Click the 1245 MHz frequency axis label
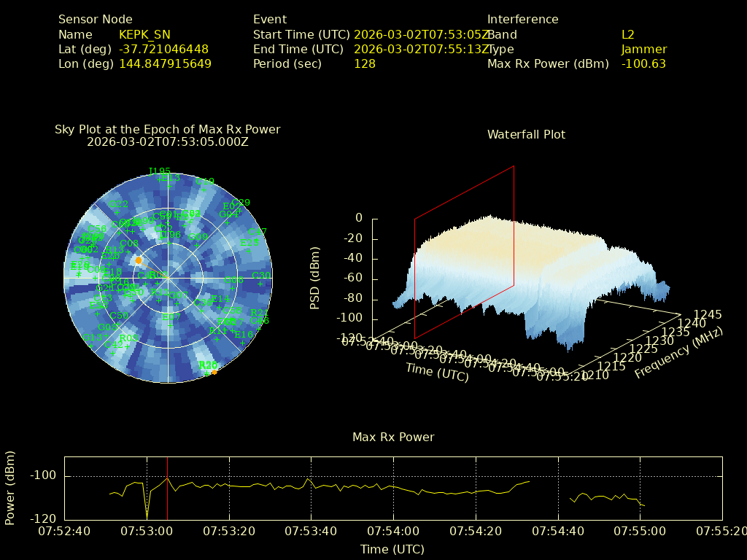 [707, 315]
